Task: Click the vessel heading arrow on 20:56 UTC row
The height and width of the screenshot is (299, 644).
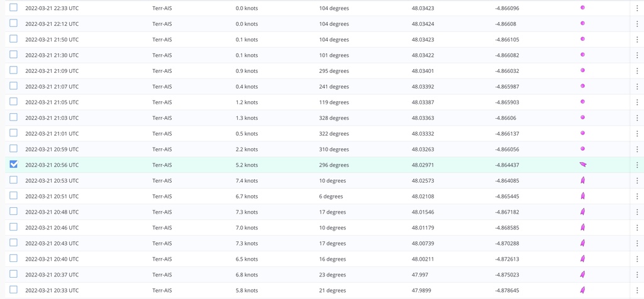Action: [583, 164]
